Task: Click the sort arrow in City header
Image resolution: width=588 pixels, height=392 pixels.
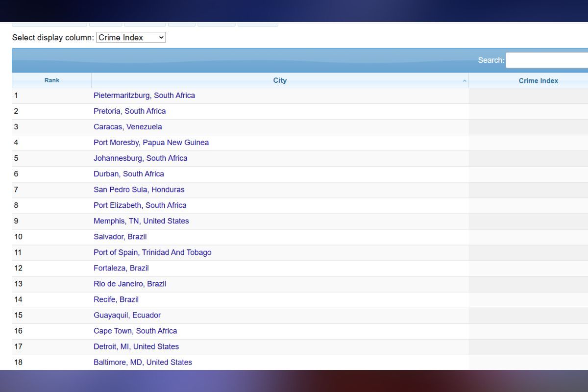Action: [465, 81]
